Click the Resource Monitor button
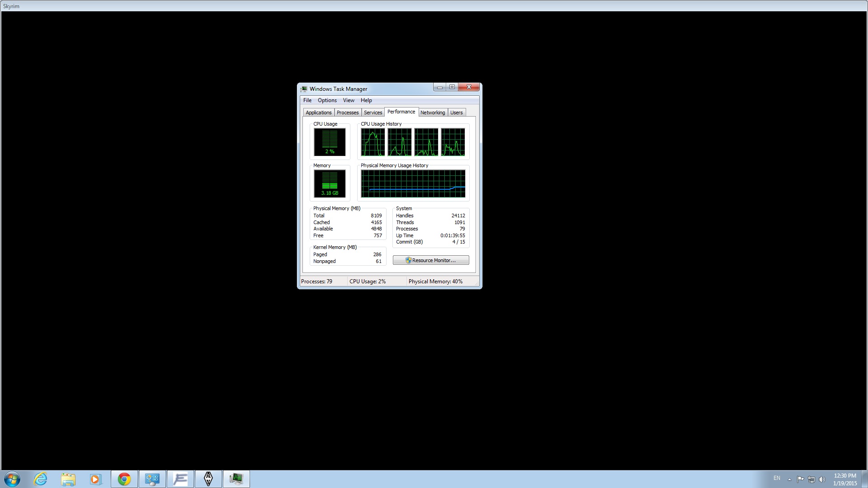868x488 pixels. tap(431, 260)
